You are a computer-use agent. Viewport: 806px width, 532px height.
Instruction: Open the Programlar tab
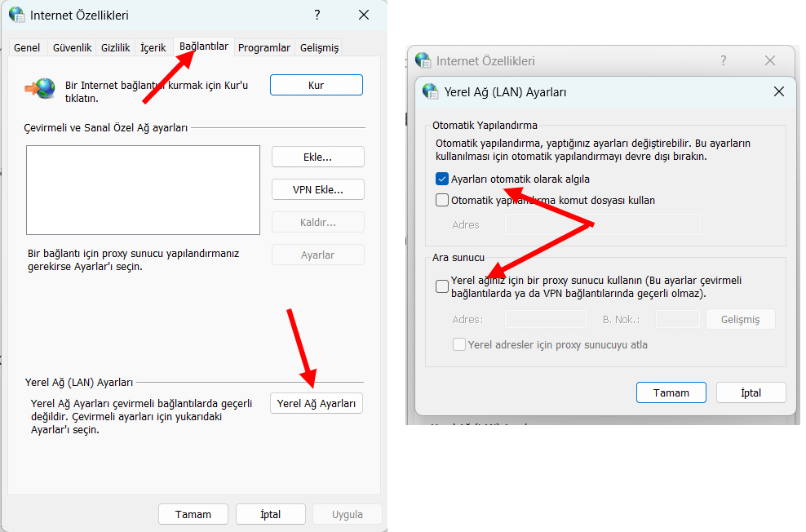[x=263, y=48]
